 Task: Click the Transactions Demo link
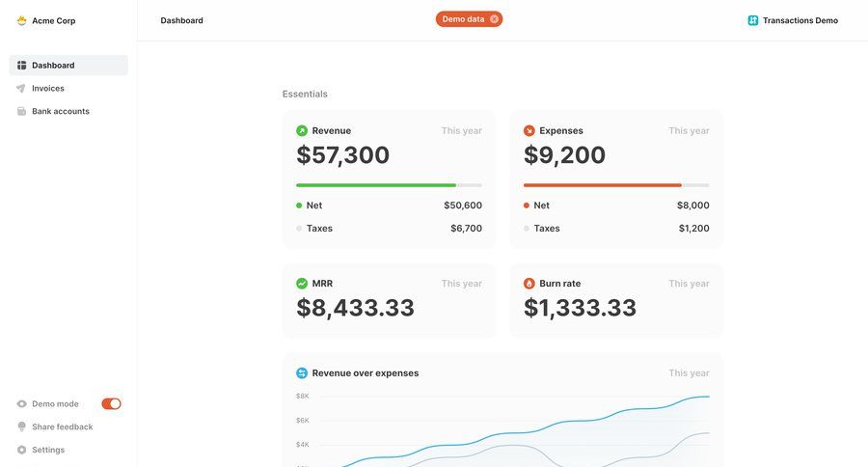(x=800, y=20)
